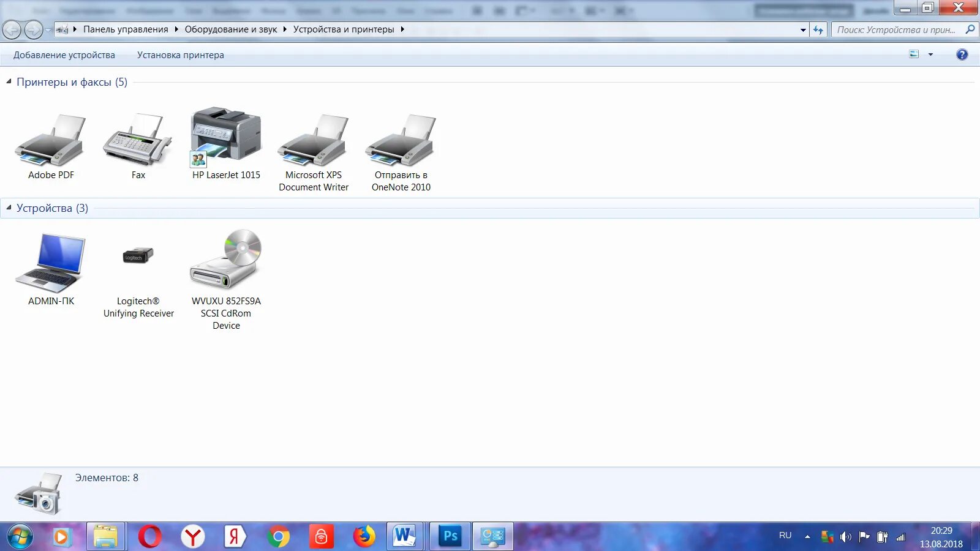Switch to Control Panel taskbar button
The width and height of the screenshot is (980, 551).
tap(493, 537)
